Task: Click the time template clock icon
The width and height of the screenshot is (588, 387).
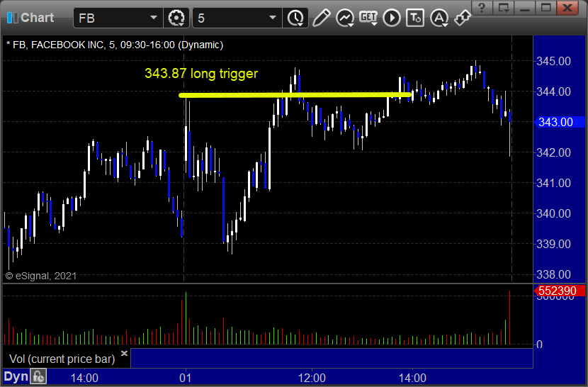Action: tap(296, 18)
